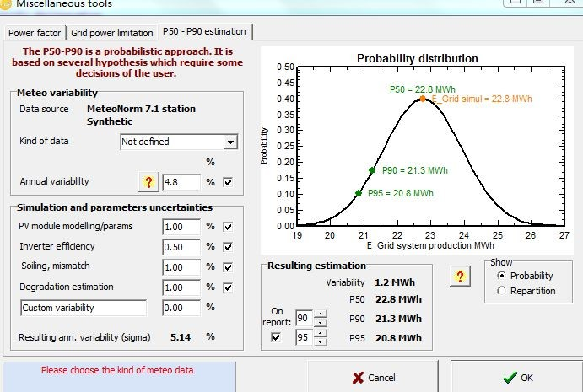Click the green P95 point on curve
The image size is (583, 392).
(358, 193)
